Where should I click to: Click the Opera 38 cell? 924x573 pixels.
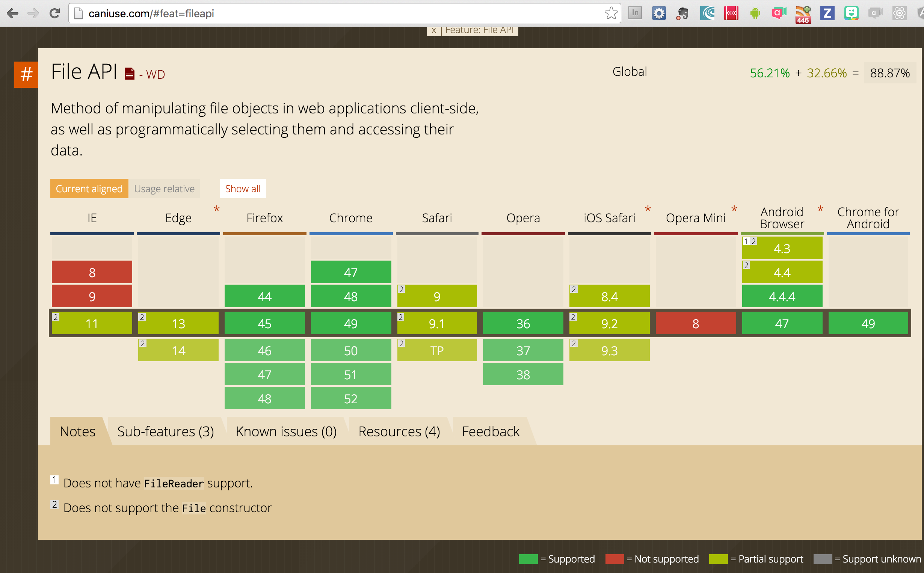pyautogui.click(x=523, y=374)
